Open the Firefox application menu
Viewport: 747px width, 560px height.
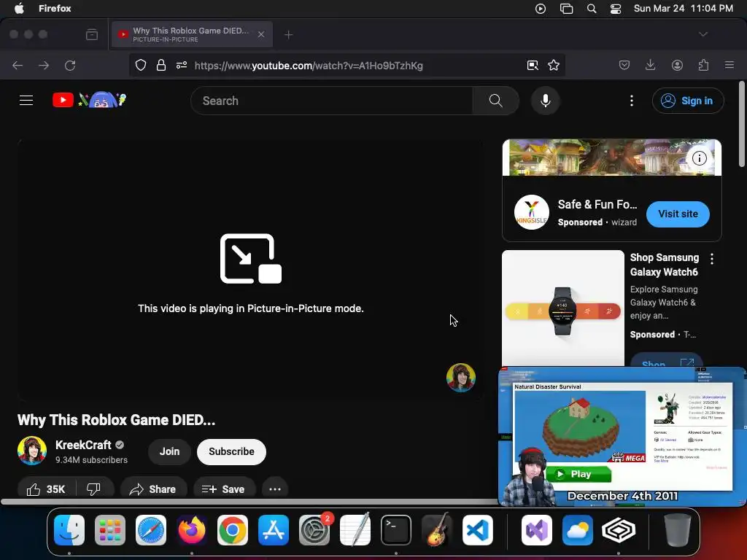[x=729, y=65]
